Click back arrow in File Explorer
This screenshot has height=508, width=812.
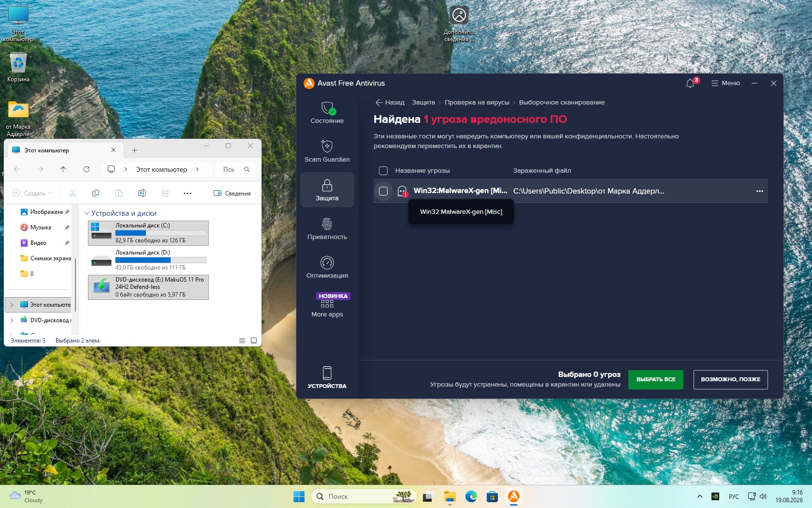click(x=17, y=169)
